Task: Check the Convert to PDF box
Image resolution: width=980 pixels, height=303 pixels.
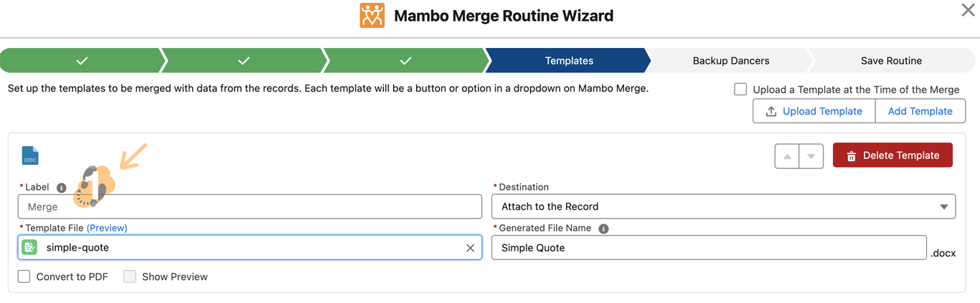Action: 24,276
